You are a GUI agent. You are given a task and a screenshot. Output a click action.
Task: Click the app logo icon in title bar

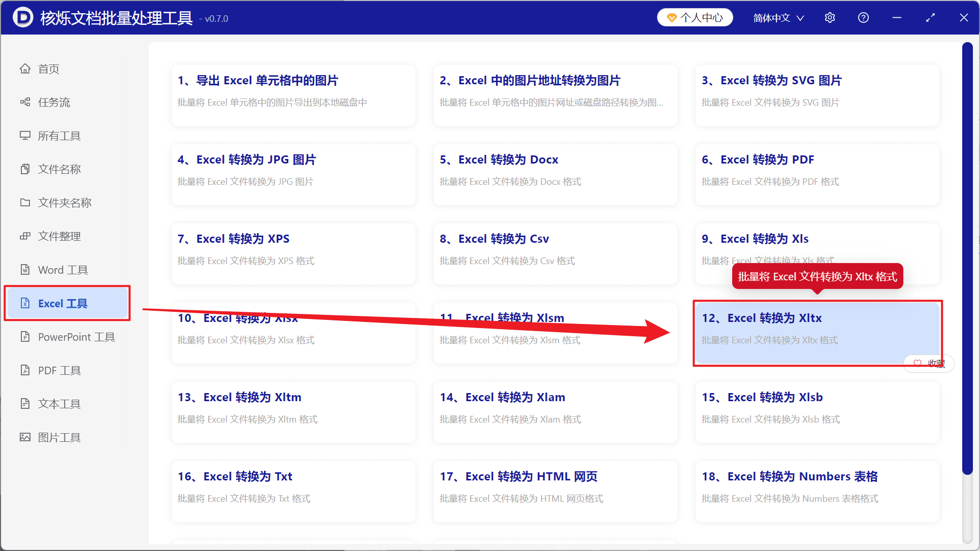tap(23, 18)
